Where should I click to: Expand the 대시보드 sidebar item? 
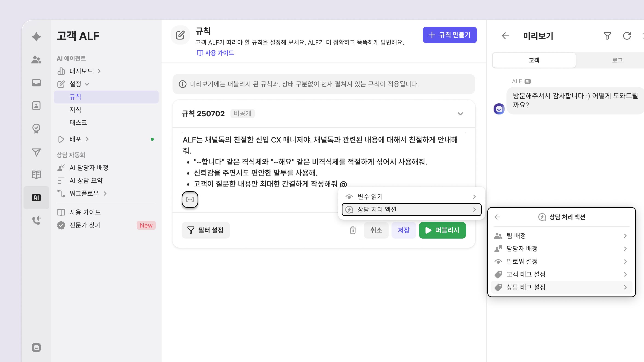[81, 71]
